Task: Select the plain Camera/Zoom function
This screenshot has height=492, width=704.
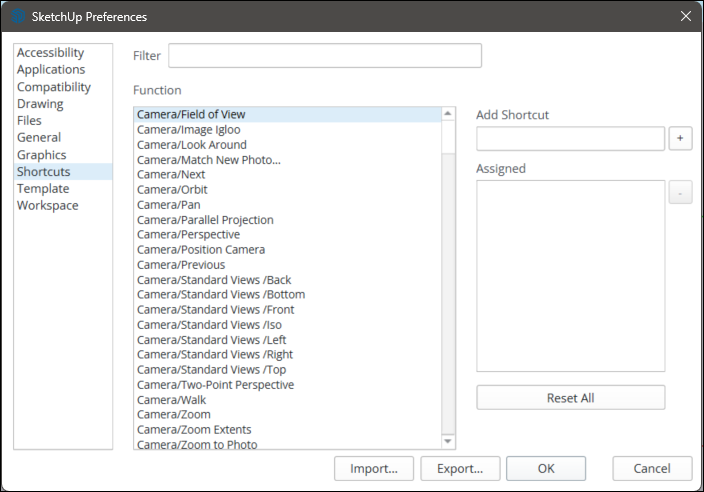Action: [x=288, y=414]
